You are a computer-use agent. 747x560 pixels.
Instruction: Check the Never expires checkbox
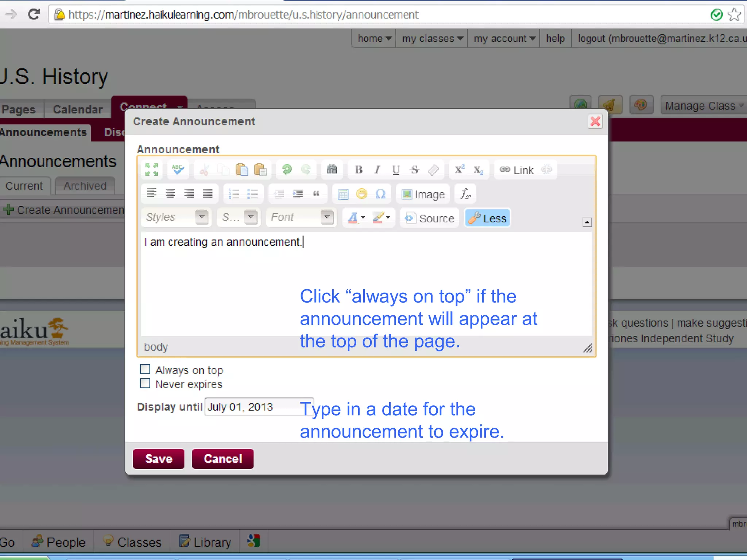[145, 383]
